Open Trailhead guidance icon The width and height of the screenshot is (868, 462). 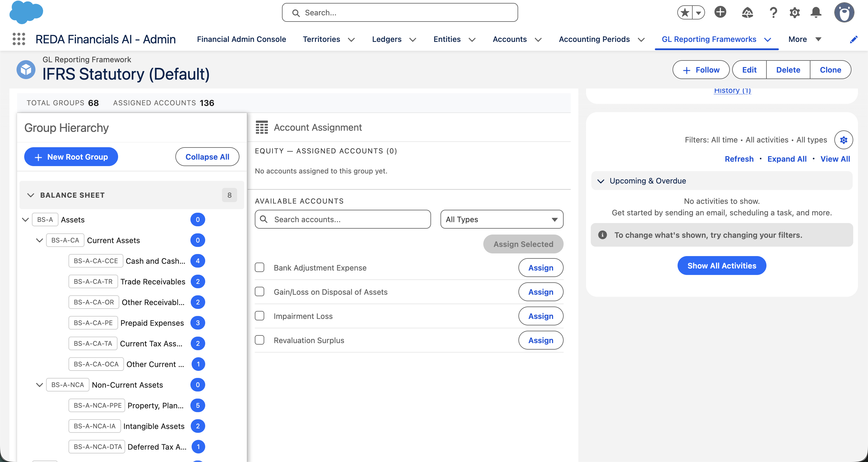tap(747, 13)
